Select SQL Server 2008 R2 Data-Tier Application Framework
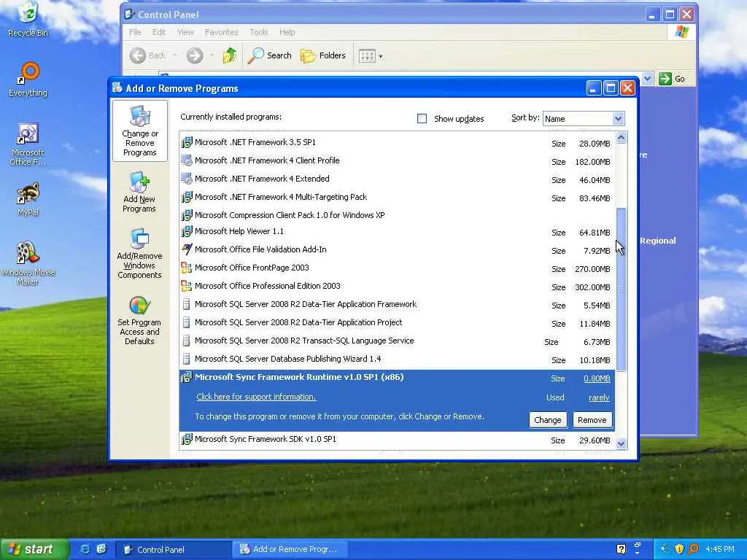Viewport: 747px width, 560px height. tap(397, 304)
